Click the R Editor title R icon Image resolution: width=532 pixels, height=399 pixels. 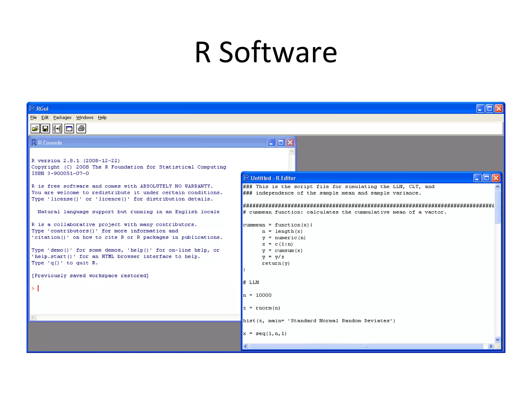[246, 178]
